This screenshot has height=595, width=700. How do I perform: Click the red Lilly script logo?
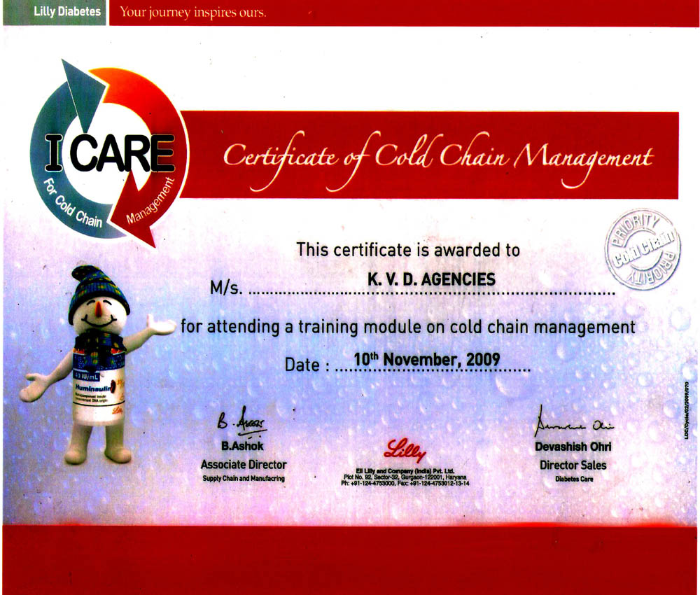[405, 450]
